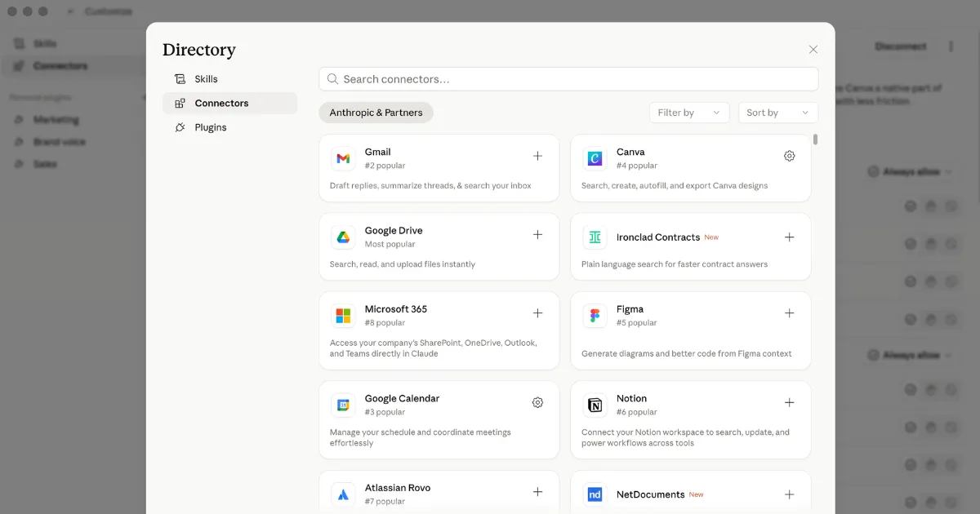The height and width of the screenshot is (514, 980).
Task: Open the Sort by dropdown
Action: coord(777,113)
